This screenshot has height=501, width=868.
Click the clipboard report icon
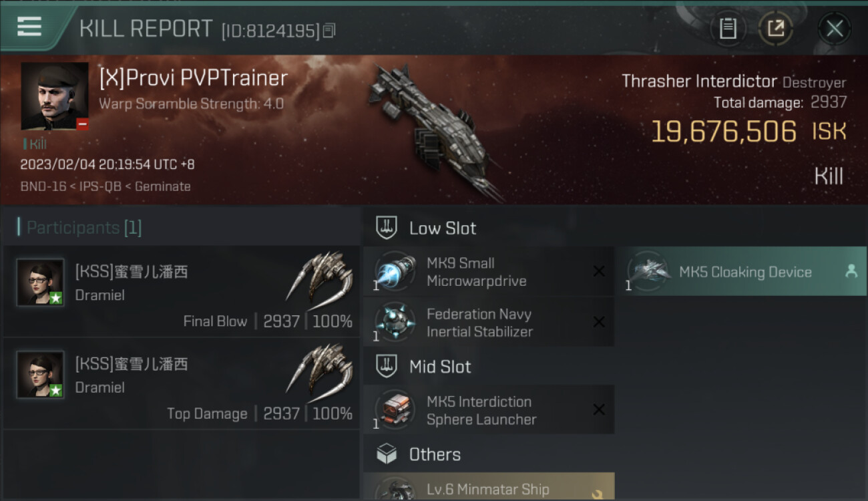728,28
